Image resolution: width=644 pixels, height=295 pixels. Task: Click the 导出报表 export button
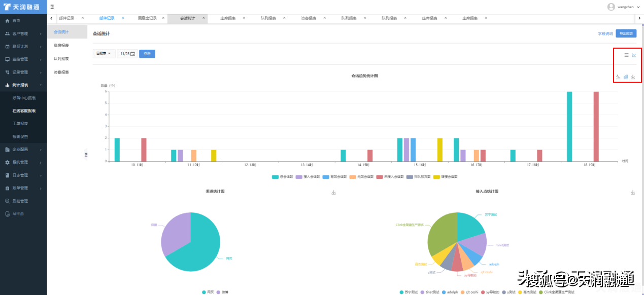click(626, 33)
